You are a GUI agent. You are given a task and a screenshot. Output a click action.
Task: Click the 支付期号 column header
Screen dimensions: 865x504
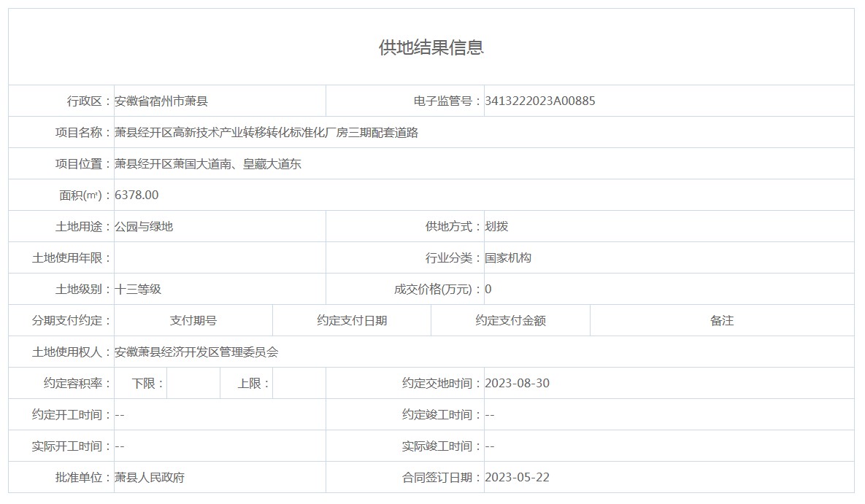pyautogui.click(x=193, y=321)
